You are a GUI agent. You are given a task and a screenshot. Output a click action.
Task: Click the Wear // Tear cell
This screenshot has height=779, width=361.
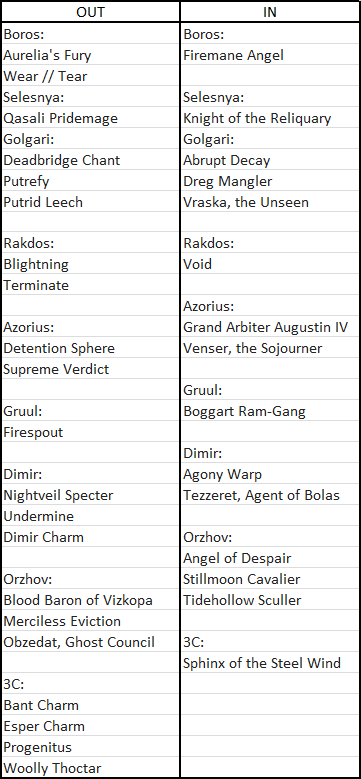(x=90, y=76)
